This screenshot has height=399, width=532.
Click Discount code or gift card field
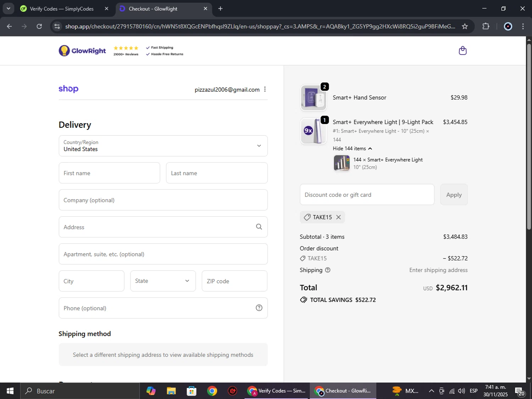pyautogui.click(x=367, y=194)
